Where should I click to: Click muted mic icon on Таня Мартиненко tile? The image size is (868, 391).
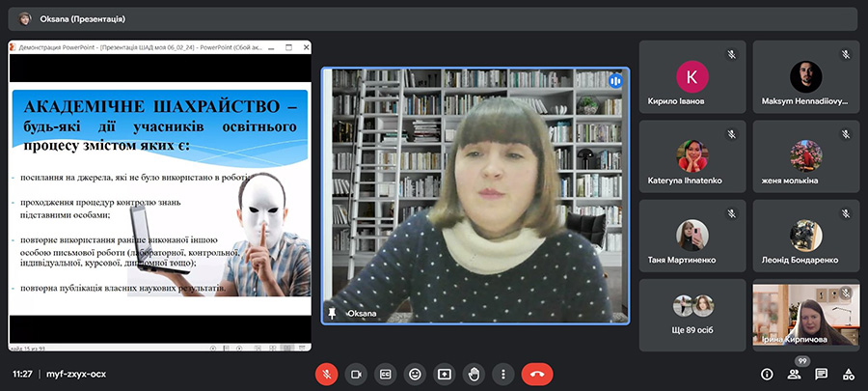(731, 212)
